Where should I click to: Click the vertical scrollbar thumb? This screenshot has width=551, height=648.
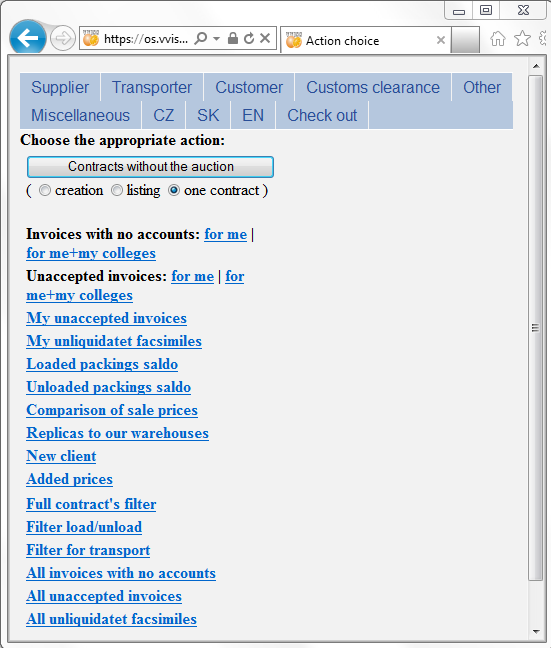click(536, 328)
